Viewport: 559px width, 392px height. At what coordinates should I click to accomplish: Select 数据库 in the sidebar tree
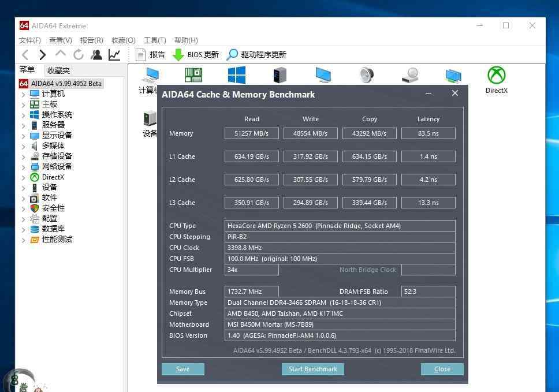point(53,229)
